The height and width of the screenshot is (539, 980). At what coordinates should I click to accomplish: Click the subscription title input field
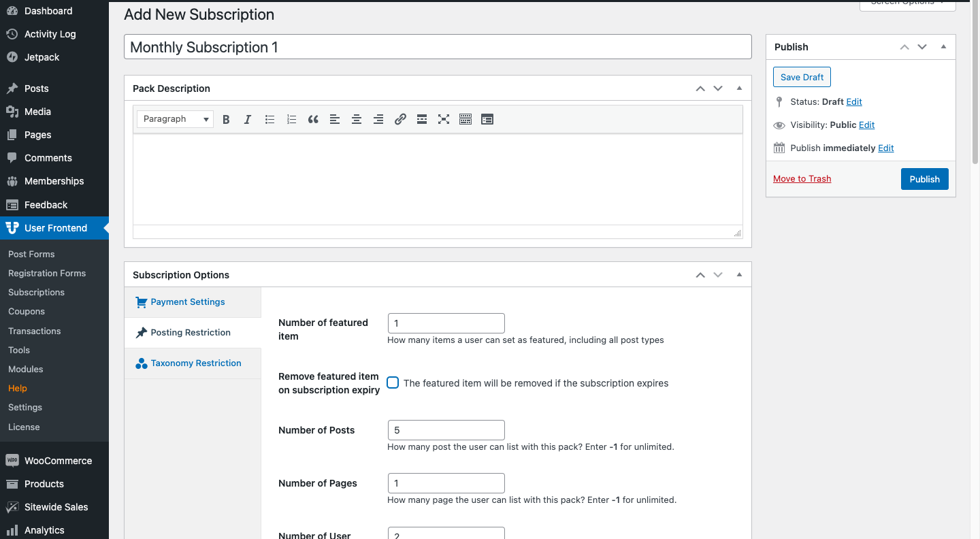coord(438,47)
